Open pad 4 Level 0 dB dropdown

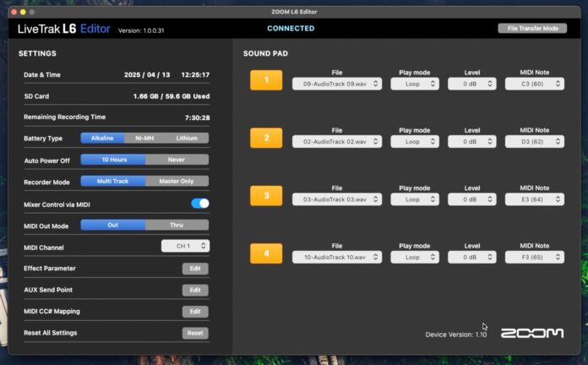coord(471,257)
